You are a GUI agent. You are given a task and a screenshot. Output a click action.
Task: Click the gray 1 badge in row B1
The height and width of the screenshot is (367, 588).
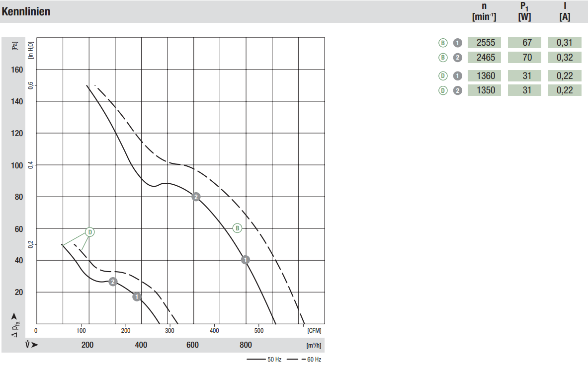coord(457,43)
